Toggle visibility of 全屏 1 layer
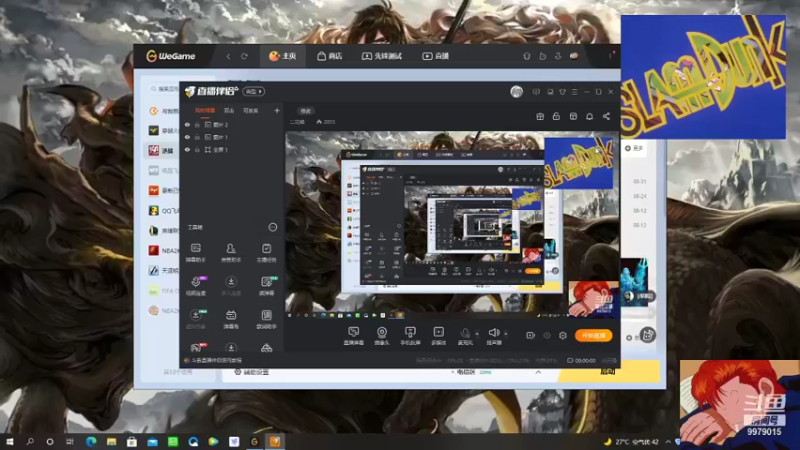 click(x=187, y=149)
